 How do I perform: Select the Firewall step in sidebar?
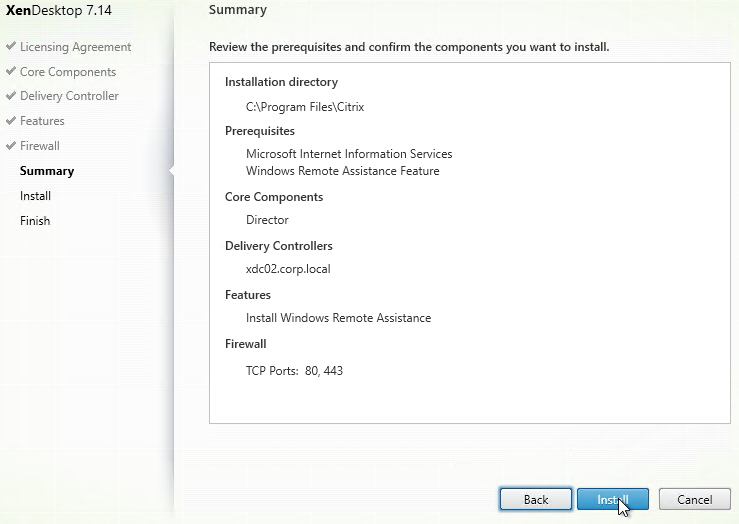[40, 146]
